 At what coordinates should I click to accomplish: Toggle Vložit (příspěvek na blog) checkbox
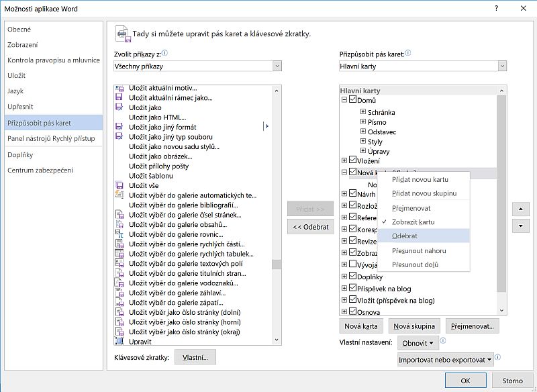pyautogui.click(x=353, y=299)
